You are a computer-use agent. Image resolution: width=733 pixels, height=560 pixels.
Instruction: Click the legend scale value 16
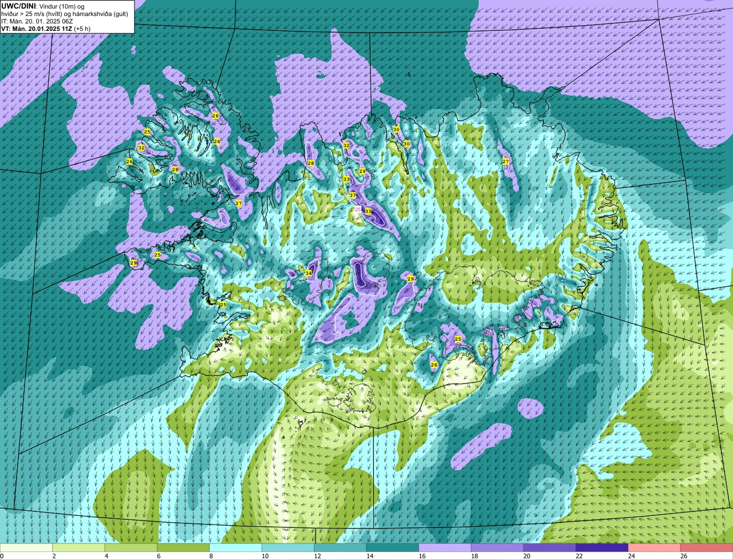pyautogui.click(x=422, y=556)
